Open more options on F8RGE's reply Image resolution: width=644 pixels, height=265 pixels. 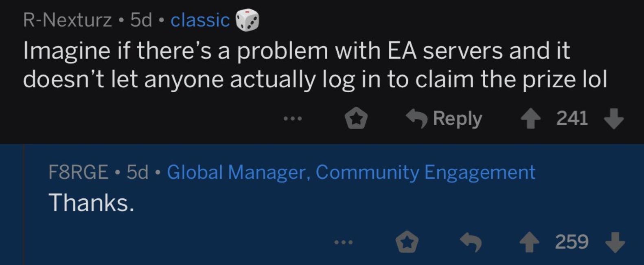pos(344,243)
